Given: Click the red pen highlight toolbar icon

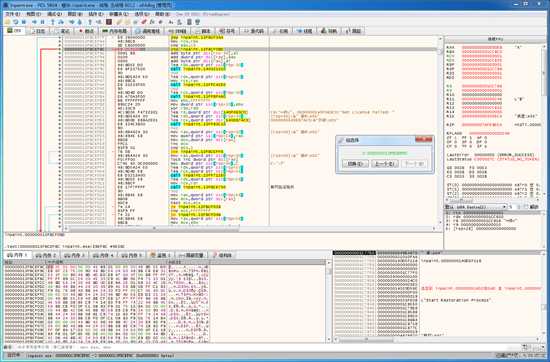Looking at the screenshot, I should coord(144,22).
